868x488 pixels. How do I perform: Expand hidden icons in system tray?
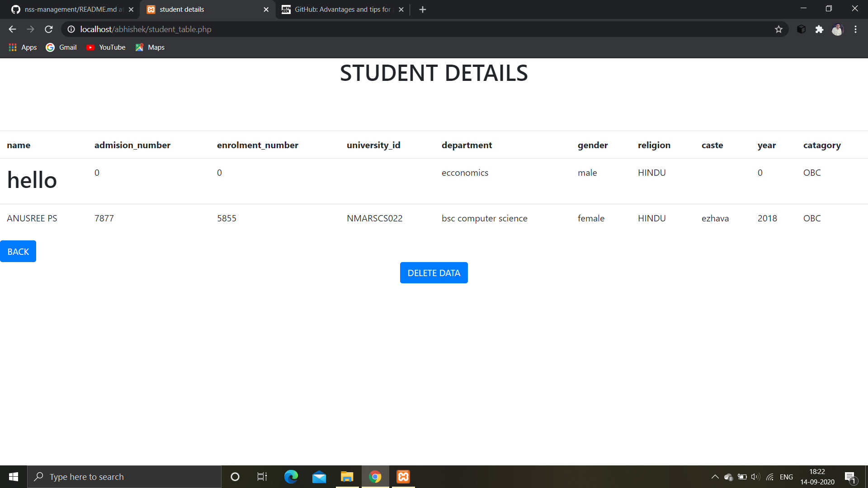(715, 477)
